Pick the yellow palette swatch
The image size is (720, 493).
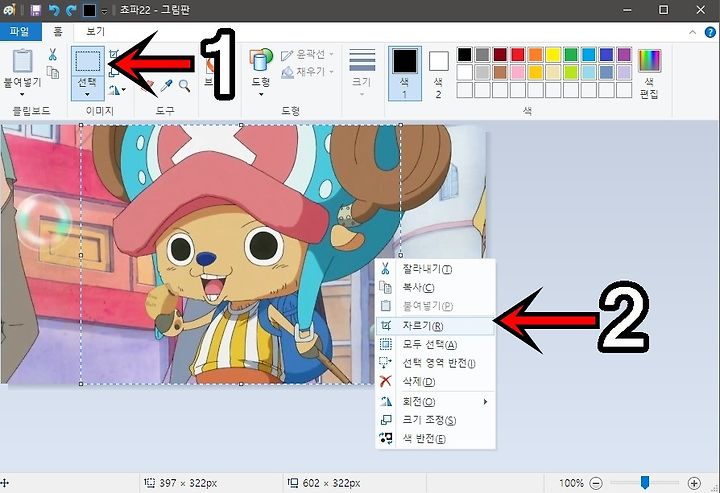point(553,55)
